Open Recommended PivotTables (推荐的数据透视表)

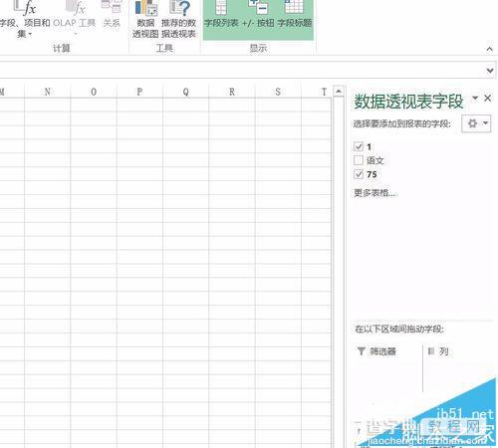[x=178, y=19]
